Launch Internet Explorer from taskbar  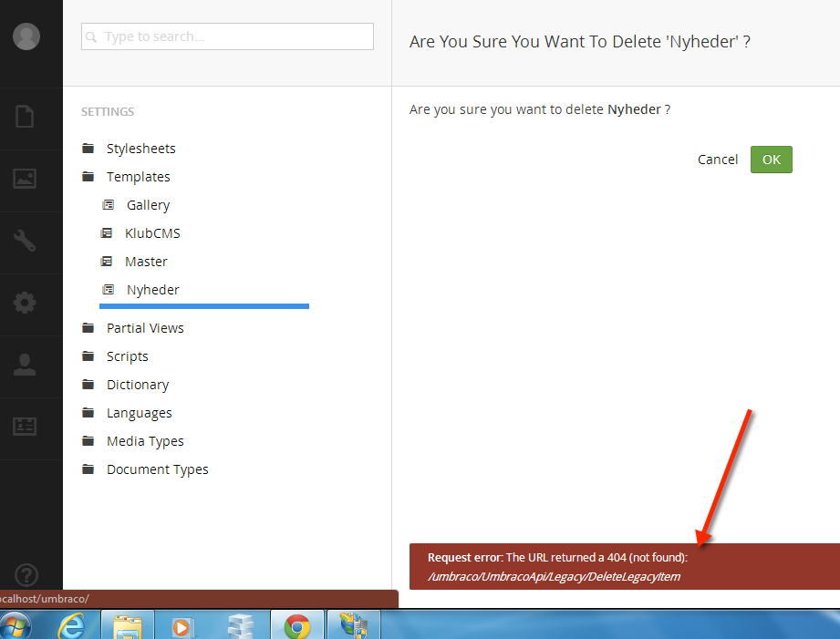tap(71, 625)
